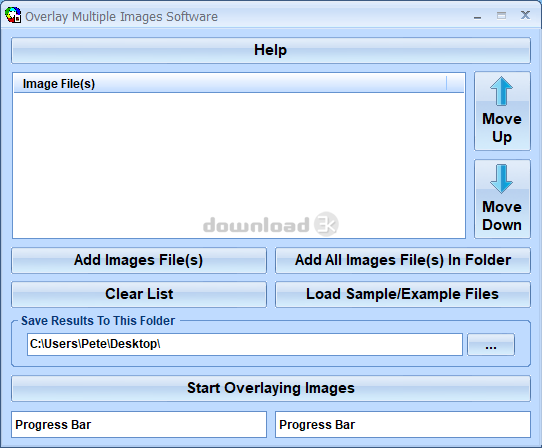
Task: Click the application icon in title bar
Action: (x=13, y=16)
